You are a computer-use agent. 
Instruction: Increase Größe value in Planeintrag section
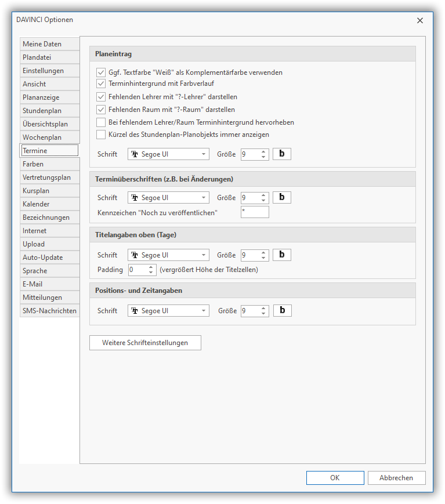[x=264, y=151]
